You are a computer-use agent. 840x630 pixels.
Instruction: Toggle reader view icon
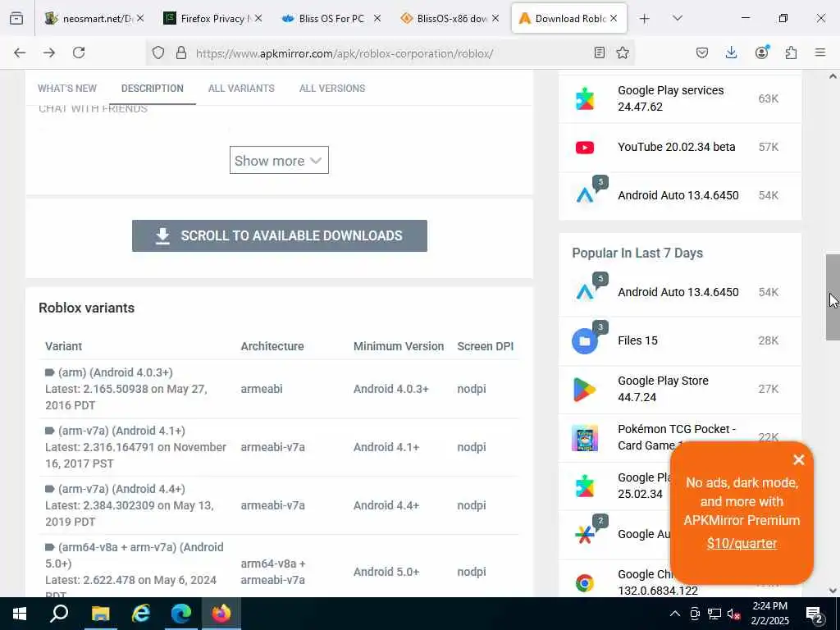(x=600, y=52)
